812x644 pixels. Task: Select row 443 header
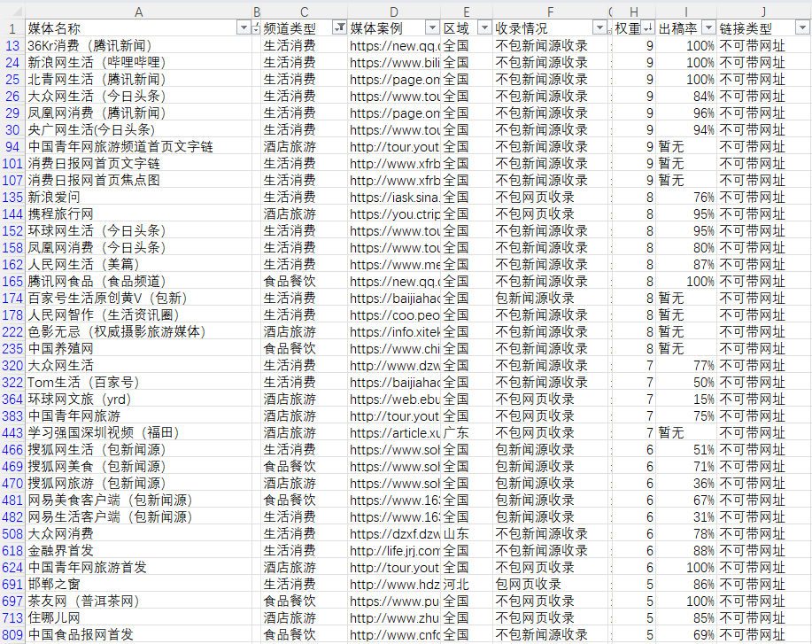[x=12, y=433]
